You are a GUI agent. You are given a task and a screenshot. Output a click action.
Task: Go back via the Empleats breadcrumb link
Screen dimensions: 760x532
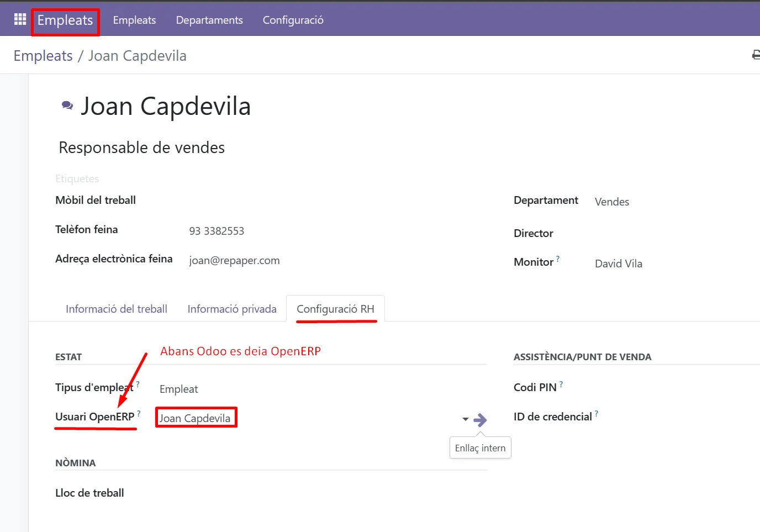click(43, 56)
